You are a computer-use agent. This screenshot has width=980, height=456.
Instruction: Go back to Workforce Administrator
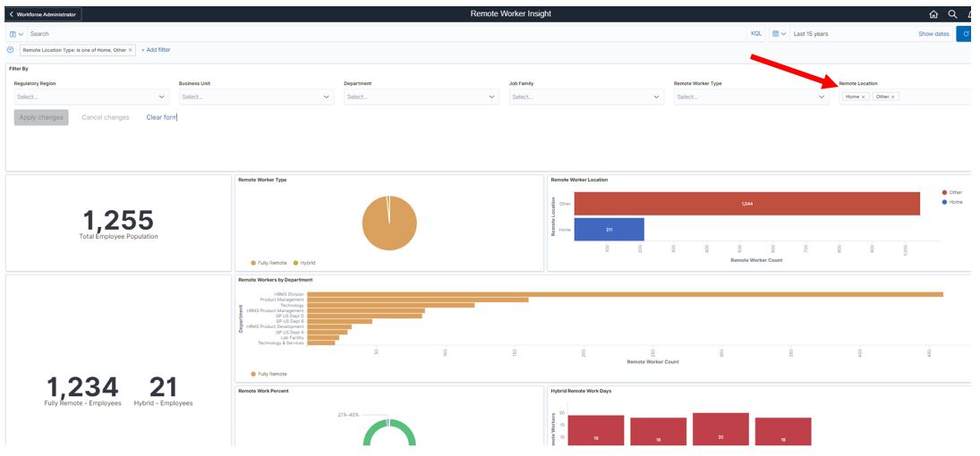44,14
